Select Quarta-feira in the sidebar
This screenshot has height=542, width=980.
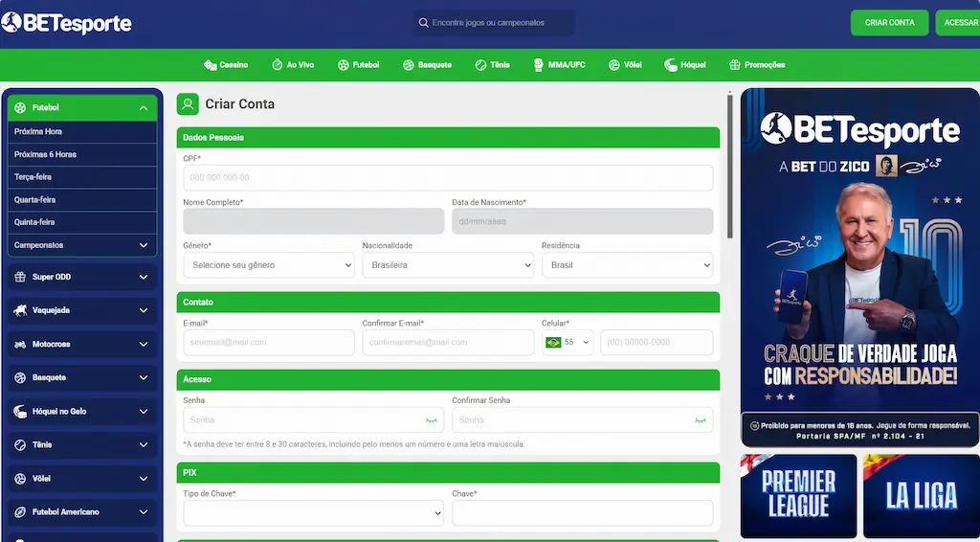tap(82, 200)
